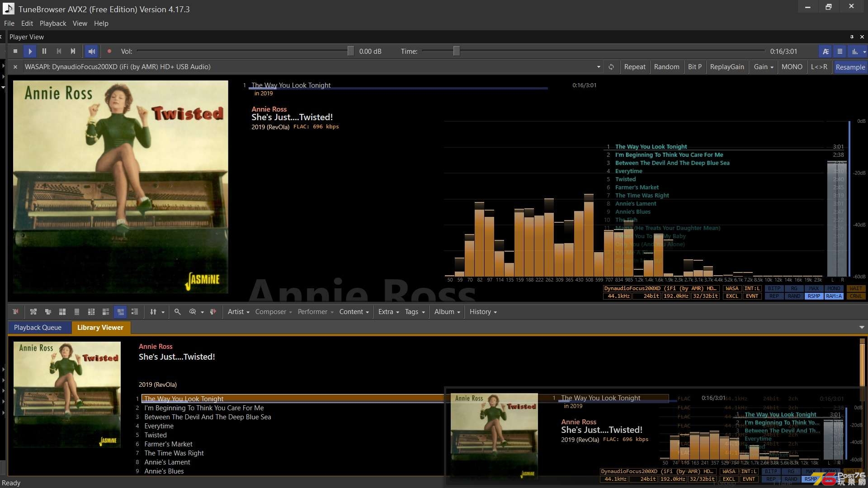Open the Content dropdown
Screen dimensions: 868x488
(354, 312)
